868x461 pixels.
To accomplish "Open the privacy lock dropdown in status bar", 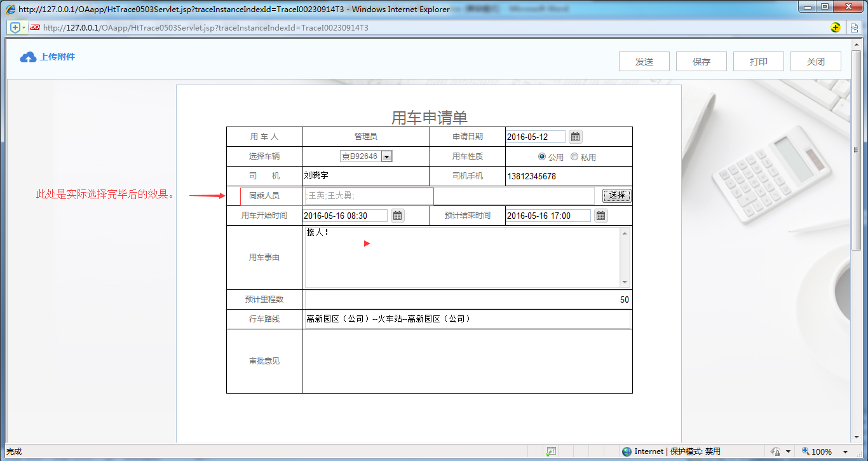I will [x=787, y=451].
